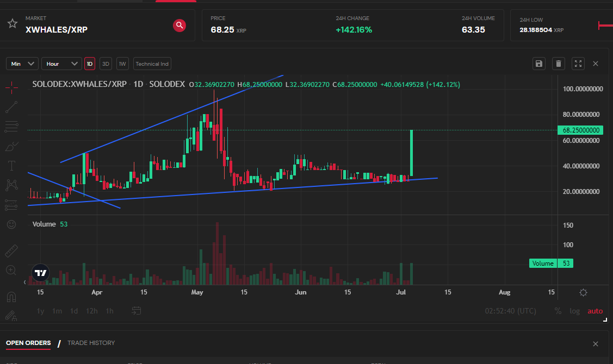
Task: Click the 100.00000000 price axis label
Action: [583, 89]
